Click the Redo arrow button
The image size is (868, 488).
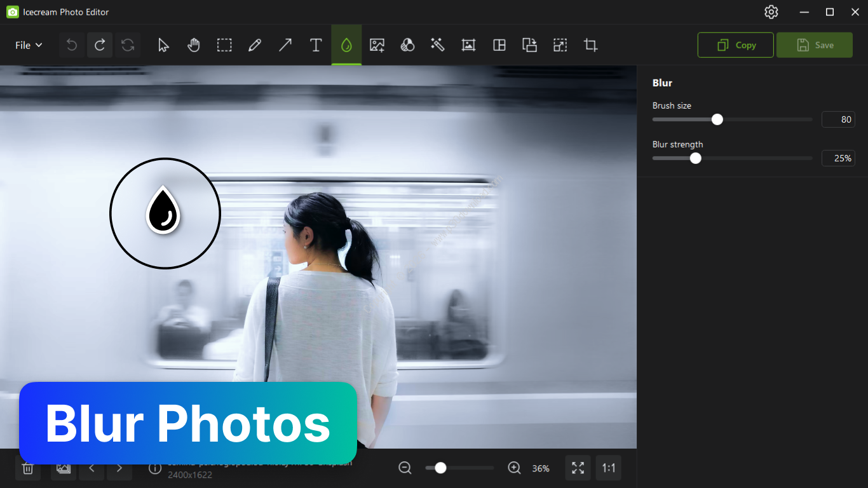100,45
